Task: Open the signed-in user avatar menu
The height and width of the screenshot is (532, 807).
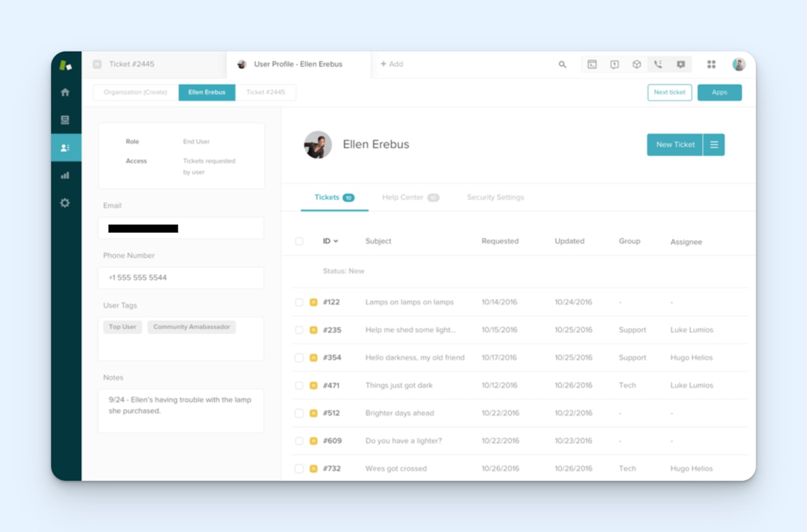Action: (x=739, y=65)
